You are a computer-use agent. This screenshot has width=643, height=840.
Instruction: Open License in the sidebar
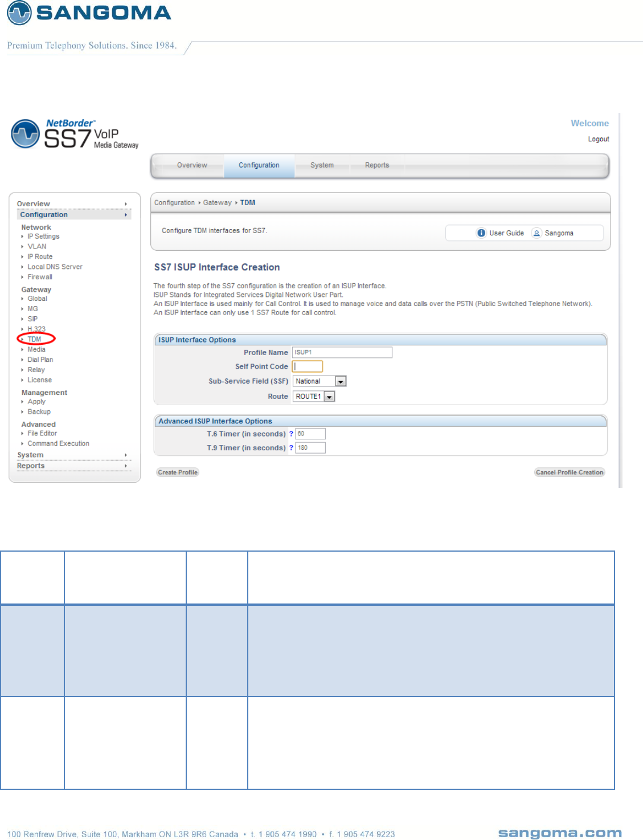[40, 381]
